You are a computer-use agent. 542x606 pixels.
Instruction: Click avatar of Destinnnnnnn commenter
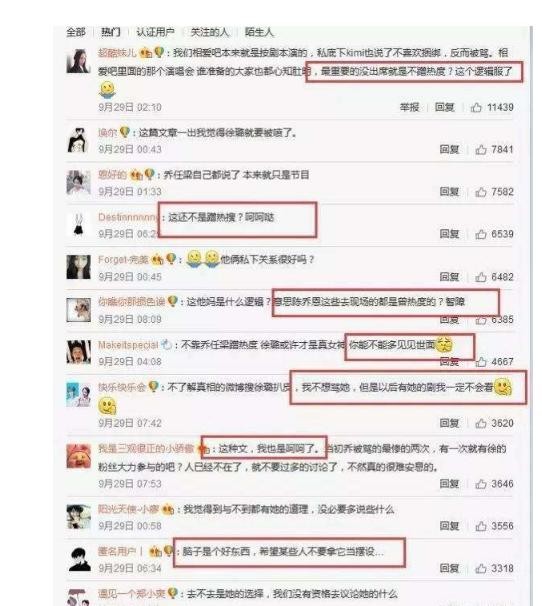pyautogui.click(x=78, y=225)
